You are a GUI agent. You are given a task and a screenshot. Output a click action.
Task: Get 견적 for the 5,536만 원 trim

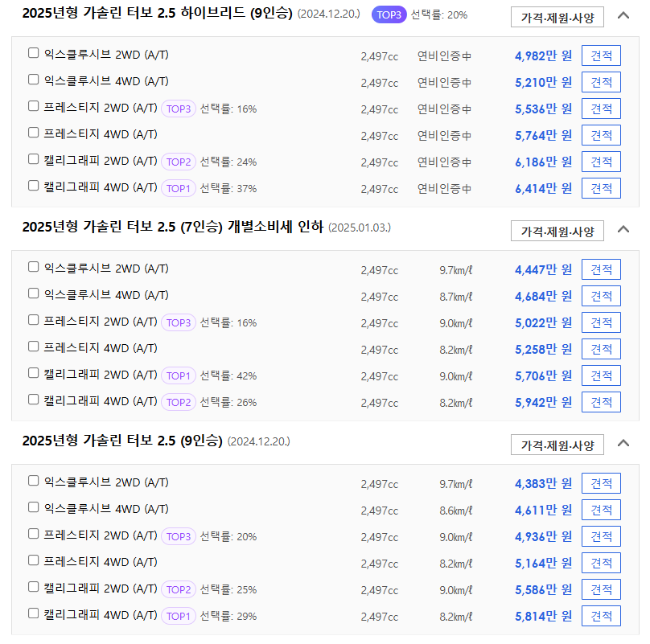point(601,109)
